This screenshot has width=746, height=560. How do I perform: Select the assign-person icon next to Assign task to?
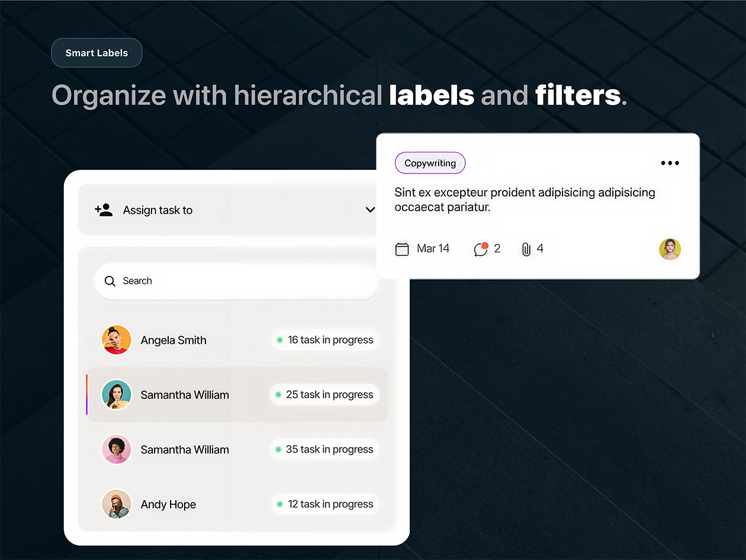(x=104, y=210)
